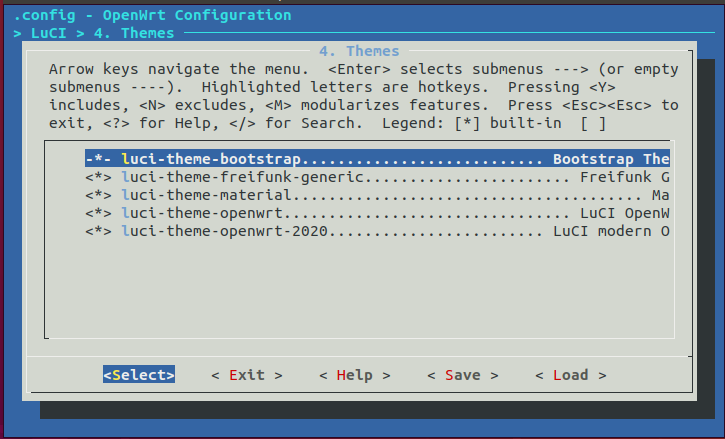Select the luci-theme-material entry

(x=377, y=195)
